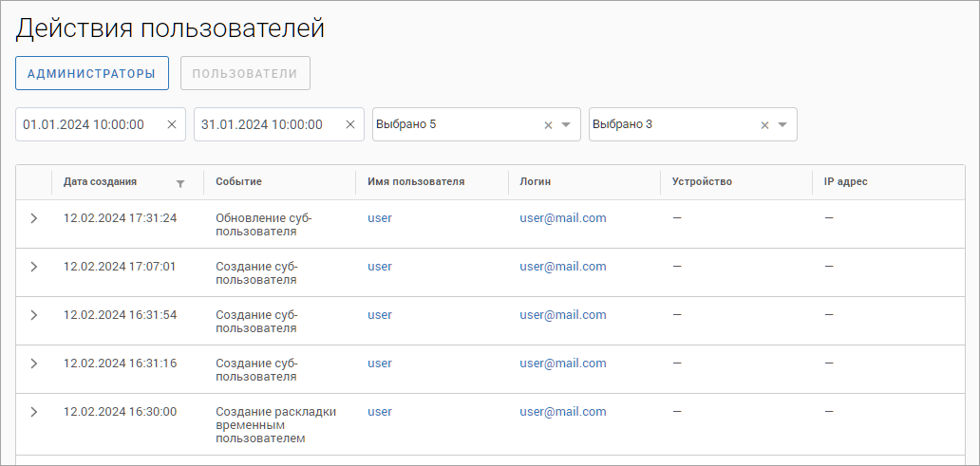Expand the row dated 12.02.2024 17:31:24
This screenshot has width=980, height=466.
[34, 218]
